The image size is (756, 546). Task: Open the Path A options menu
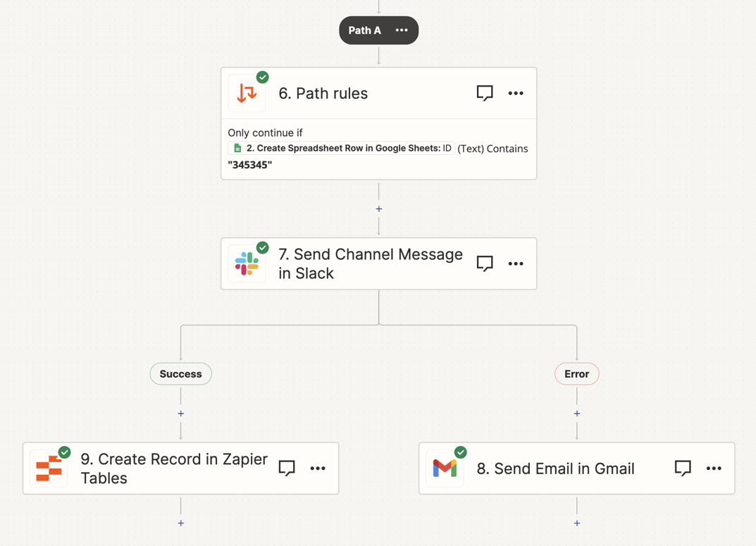click(x=402, y=30)
